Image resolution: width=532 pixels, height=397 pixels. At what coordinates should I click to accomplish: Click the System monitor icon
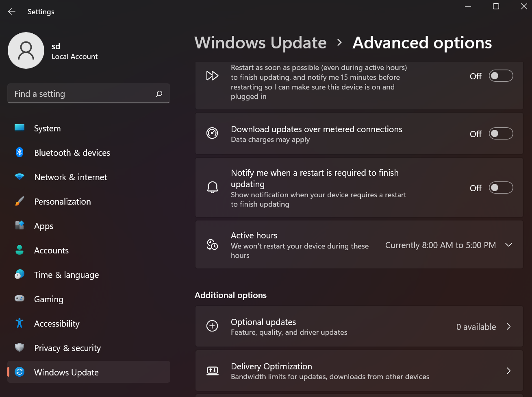coord(20,128)
